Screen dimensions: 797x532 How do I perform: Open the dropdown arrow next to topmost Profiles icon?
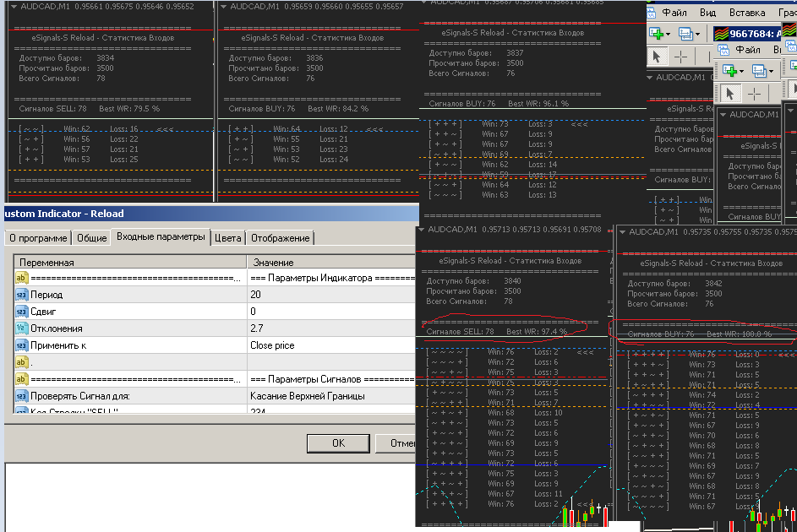coord(698,35)
